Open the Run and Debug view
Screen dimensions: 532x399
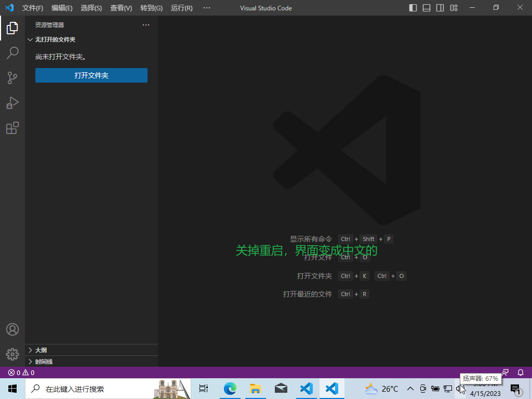(x=12, y=103)
